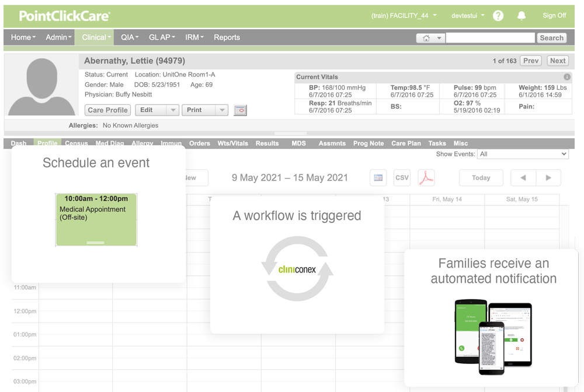Export the calendar as PDF
Screen dimensions: 584x392
pos(426,177)
